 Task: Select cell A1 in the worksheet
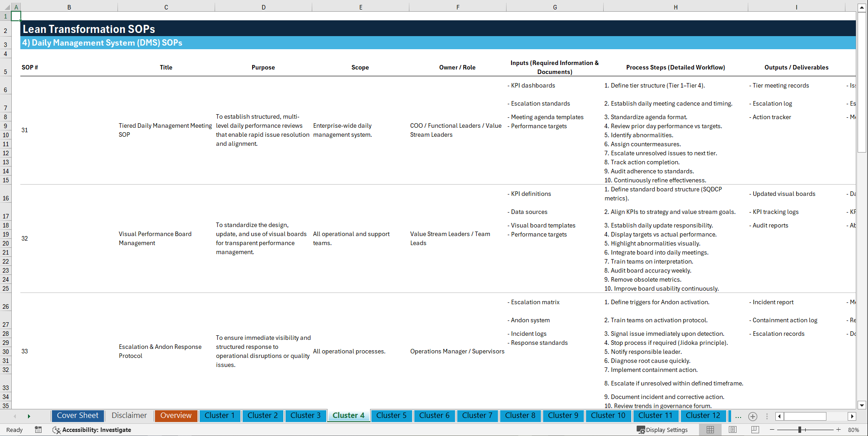pos(16,16)
